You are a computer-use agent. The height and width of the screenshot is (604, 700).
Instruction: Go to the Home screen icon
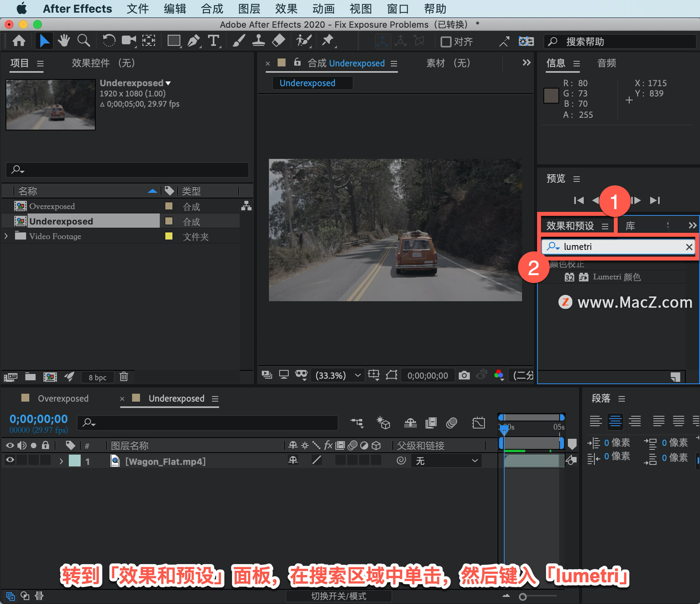point(19,41)
